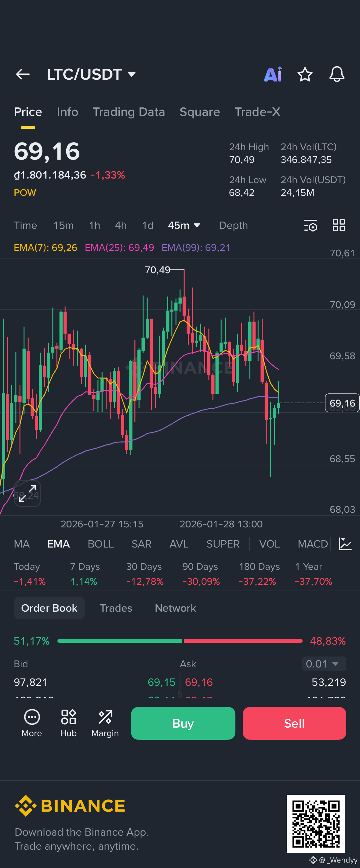Viewport: 360px width, 868px height.
Task: Toggle the VOL indicator on the chart
Action: point(269,544)
